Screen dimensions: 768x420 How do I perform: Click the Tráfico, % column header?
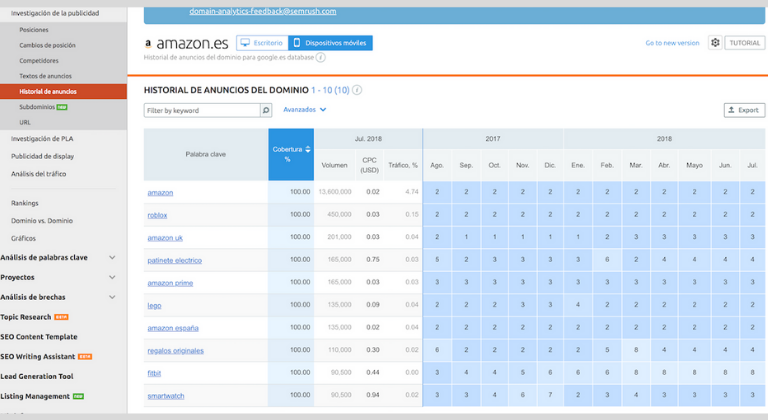coord(403,165)
